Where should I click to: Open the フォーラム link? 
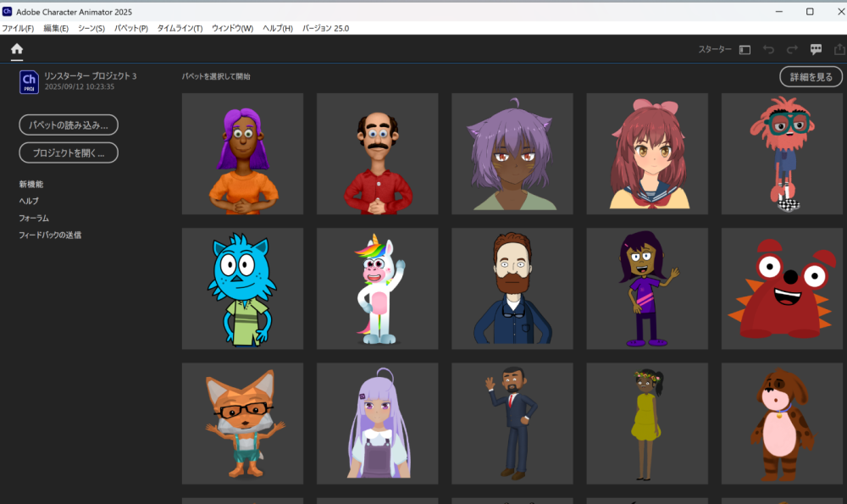[34, 218]
